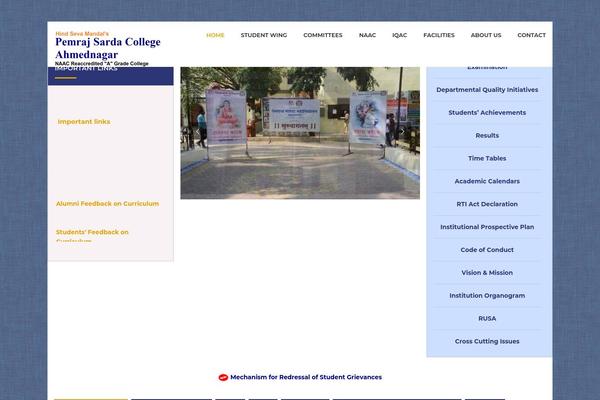Click the red new badge icon beside Grievances

point(223,377)
